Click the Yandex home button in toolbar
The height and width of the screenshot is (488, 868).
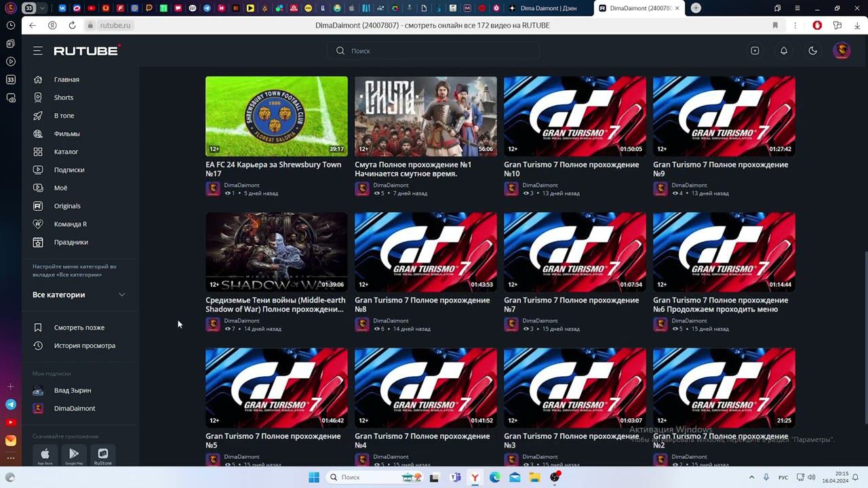pos(52,25)
